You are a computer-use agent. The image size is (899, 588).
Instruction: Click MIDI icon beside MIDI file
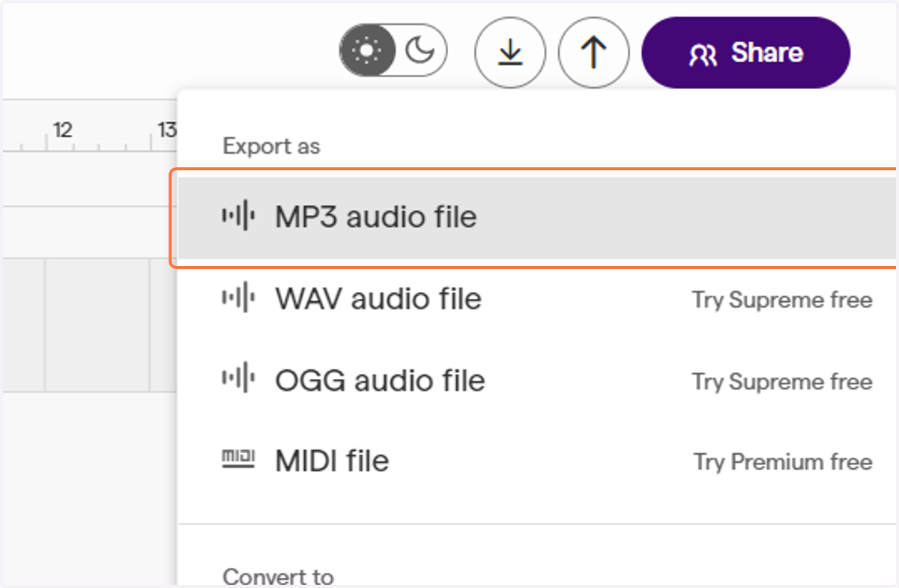click(x=238, y=459)
